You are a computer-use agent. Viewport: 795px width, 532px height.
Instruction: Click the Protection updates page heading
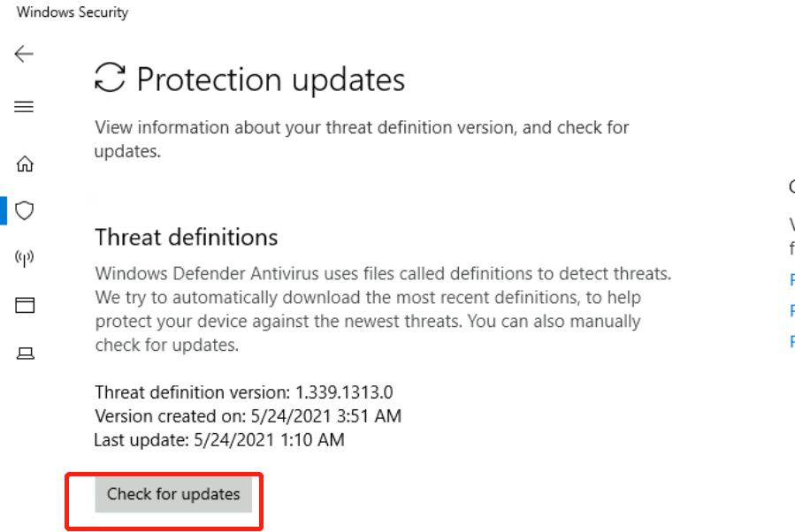[271, 80]
